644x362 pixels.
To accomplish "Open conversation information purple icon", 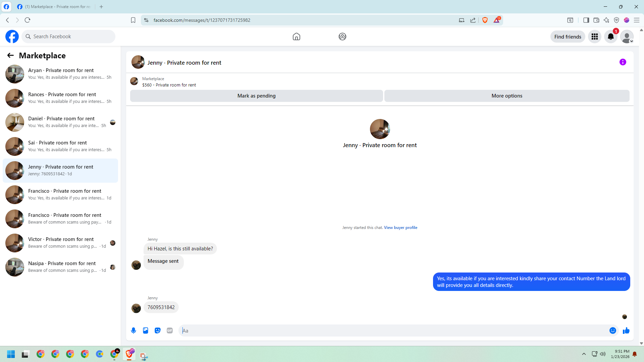I will (623, 62).
